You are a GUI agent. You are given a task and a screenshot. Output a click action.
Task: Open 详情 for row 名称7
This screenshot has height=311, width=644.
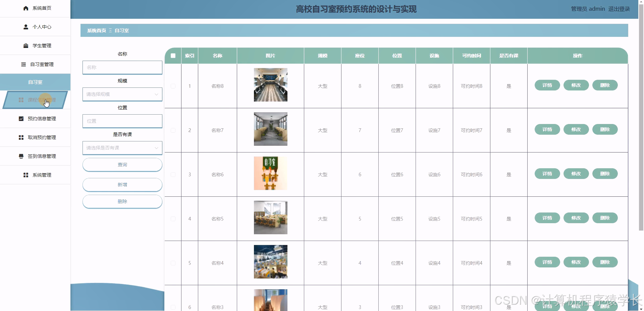[547, 129]
